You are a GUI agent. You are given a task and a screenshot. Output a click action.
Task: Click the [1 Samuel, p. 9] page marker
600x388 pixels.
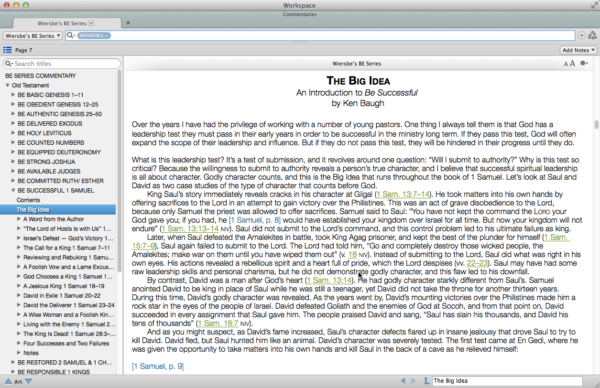click(x=158, y=366)
